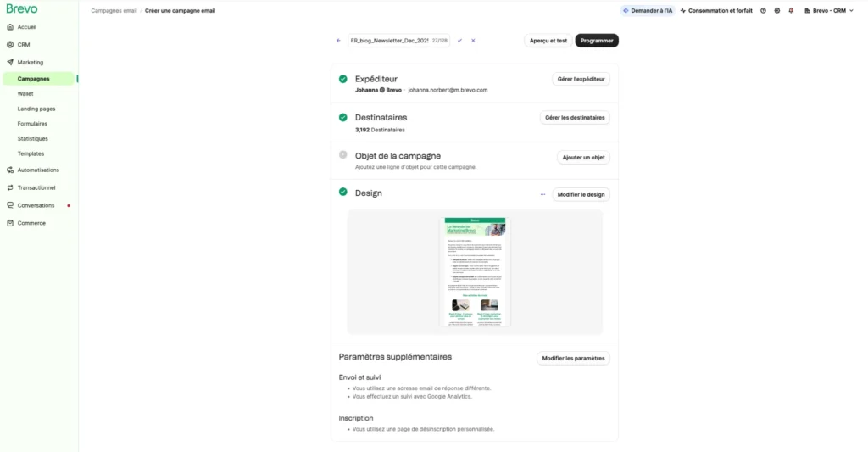The image size is (868, 452).
Task: Click Accueil in the sidebar
Action: [26, 27]
